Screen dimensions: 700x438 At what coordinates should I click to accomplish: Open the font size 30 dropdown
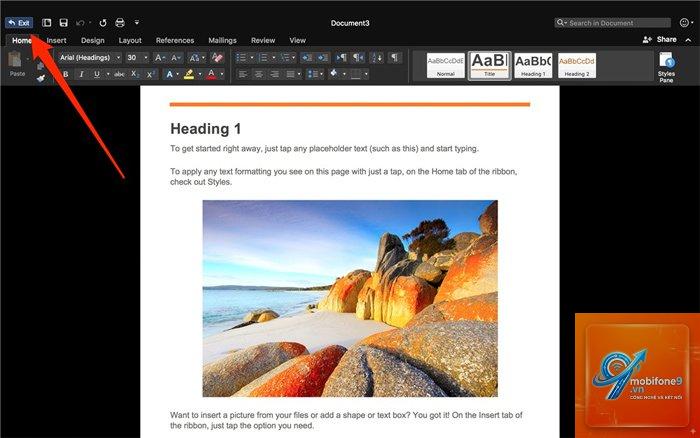pos(137,58)
